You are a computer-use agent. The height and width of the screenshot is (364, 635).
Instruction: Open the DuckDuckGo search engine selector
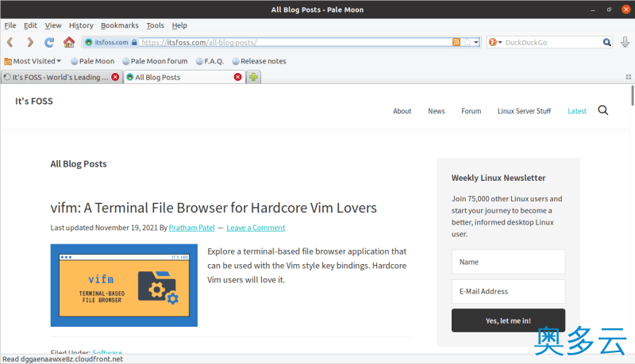(495, 42)
